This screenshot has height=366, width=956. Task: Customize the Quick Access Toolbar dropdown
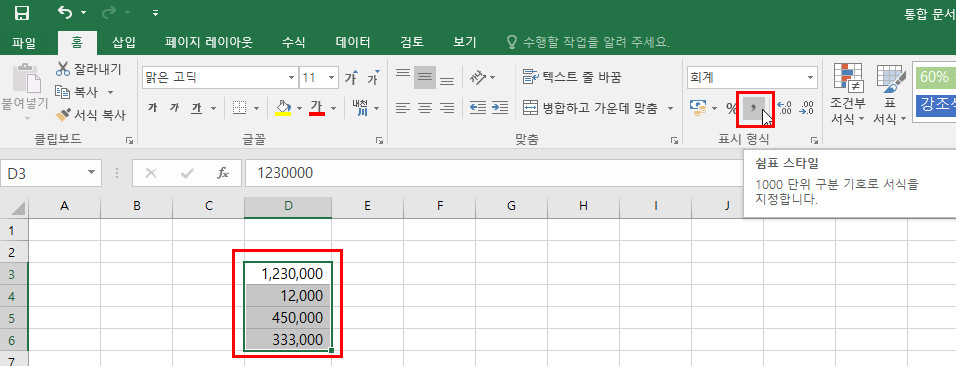(x=155, y=13)
